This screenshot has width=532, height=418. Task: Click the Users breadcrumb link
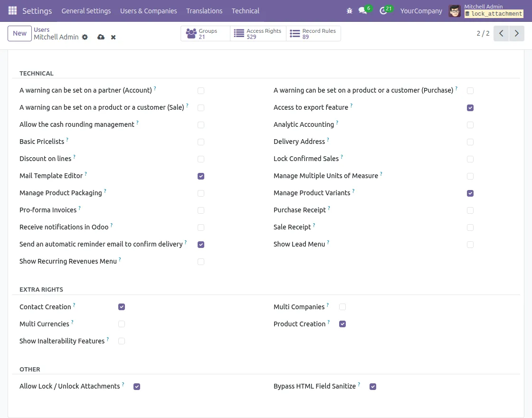[41, 29]
